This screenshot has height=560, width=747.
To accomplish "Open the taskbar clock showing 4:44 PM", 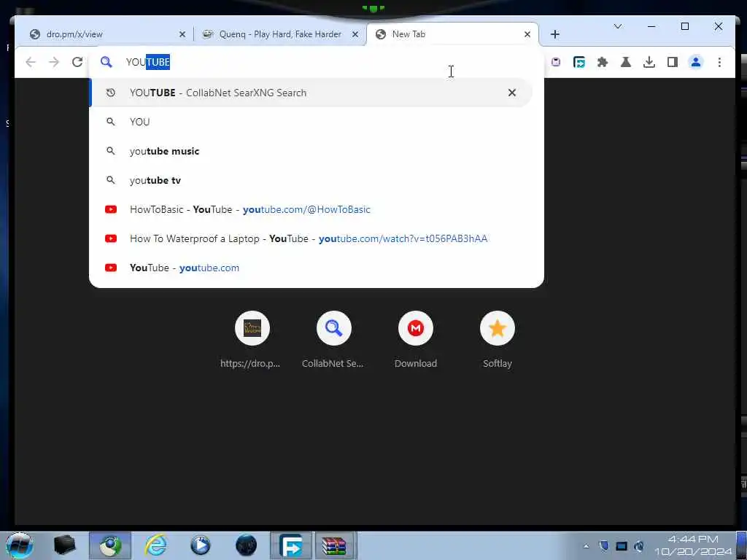I will coord(693,545).
